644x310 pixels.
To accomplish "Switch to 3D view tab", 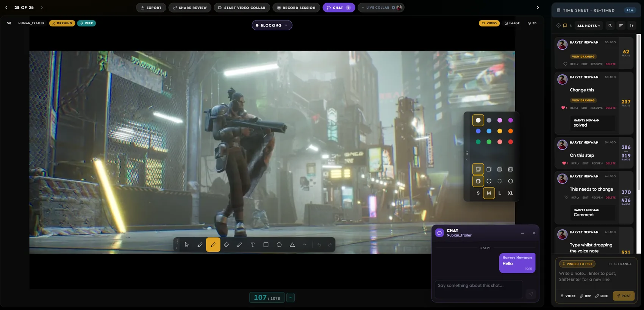I will pos(532,23).
